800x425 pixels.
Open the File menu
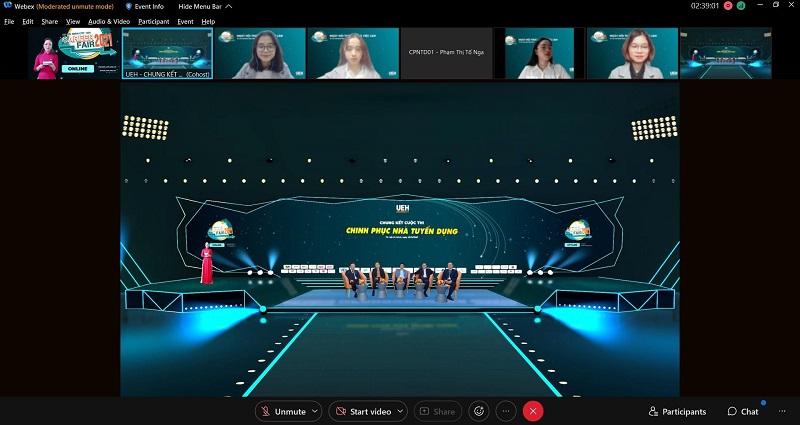point(9,21)
